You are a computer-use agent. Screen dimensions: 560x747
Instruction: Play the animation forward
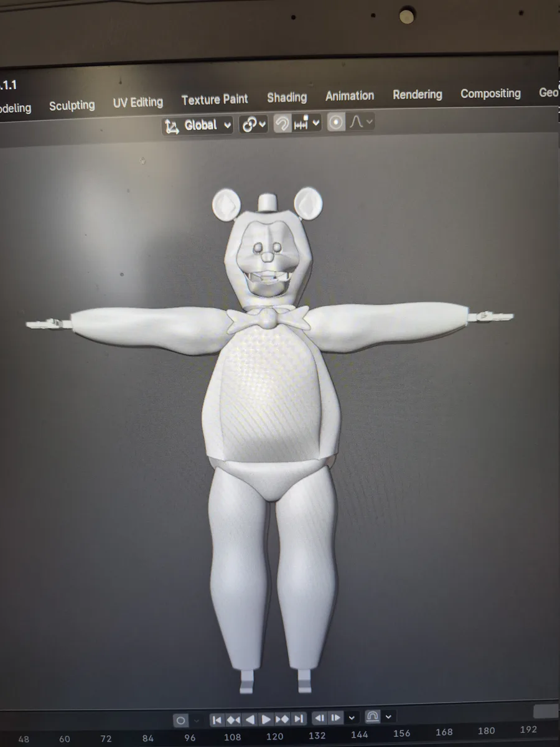click(x=266, y=719)
